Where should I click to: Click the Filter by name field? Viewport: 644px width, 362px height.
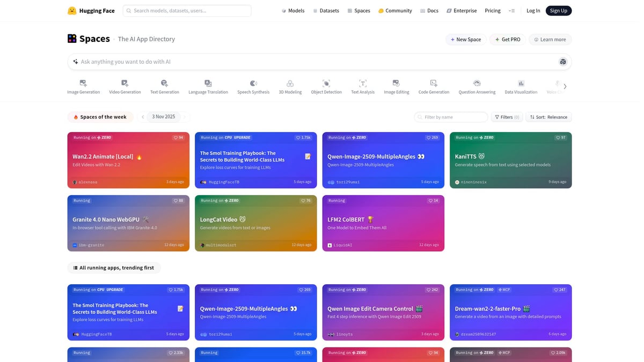click(x=451, y=117)
